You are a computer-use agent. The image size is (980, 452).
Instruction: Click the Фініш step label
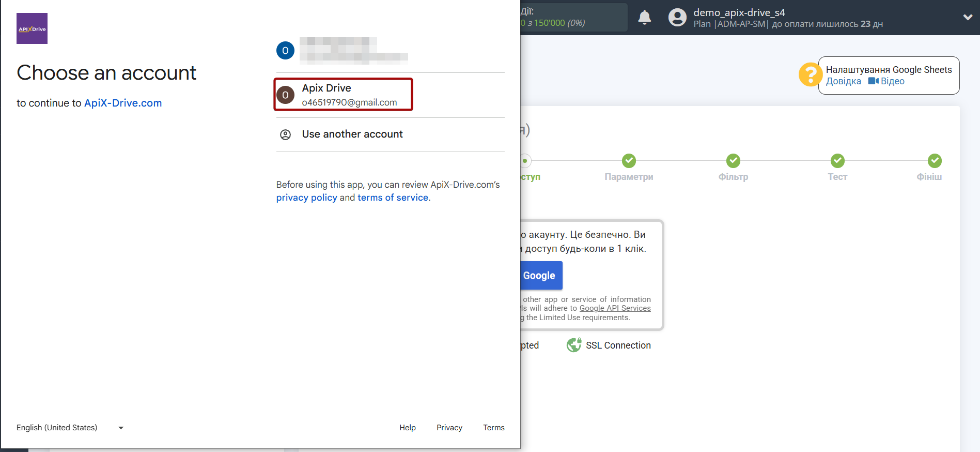(929, 177)
